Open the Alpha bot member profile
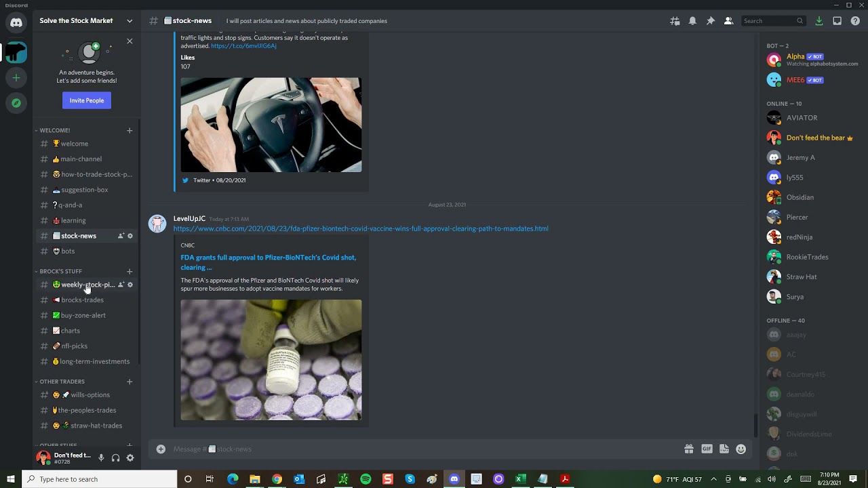The height and width of the screenshot is (488, 868). coord(812,60)
